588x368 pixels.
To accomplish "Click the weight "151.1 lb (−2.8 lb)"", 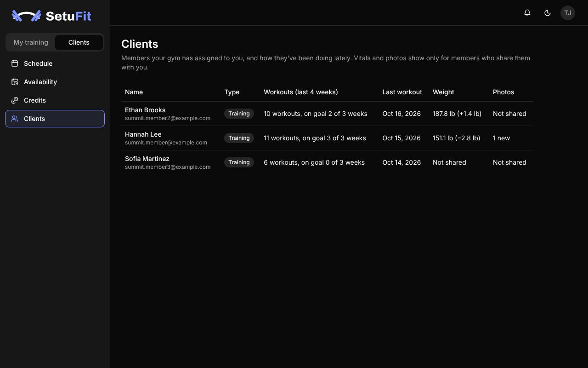I will 457,138.
